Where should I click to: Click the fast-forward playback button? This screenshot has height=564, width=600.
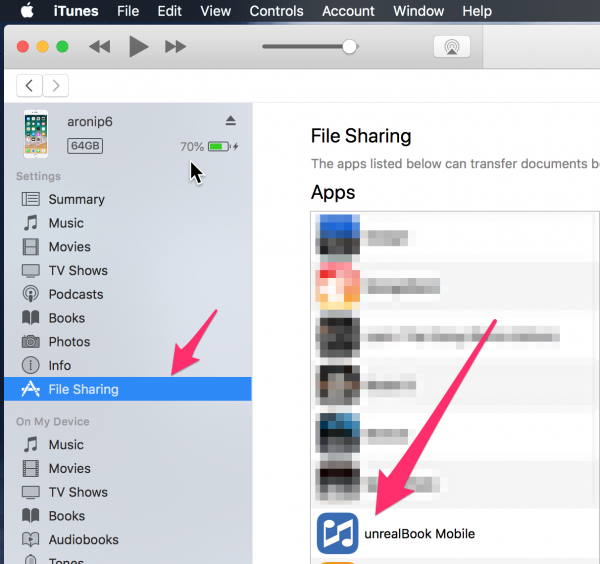[175, 47]
